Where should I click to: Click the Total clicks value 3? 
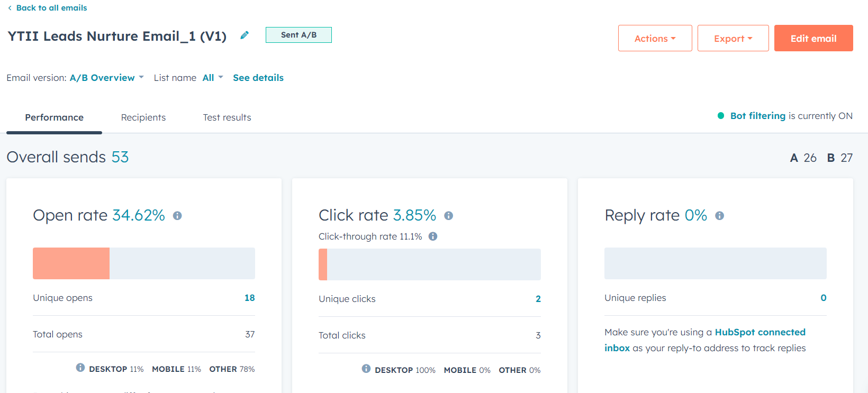pyautogui.click(x=538, y=335)
